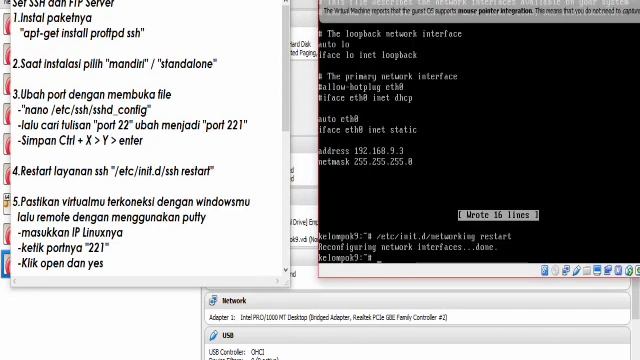The width and height of the screenshot is (640, 360).
Task: Click the remote display icon in VM status bar
Action: coord(608,270)
